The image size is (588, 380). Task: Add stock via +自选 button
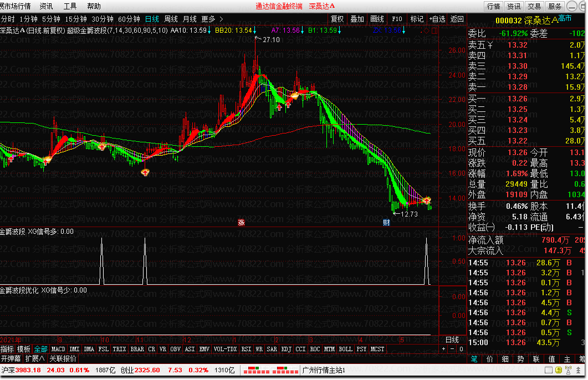[x=437, y=19]
